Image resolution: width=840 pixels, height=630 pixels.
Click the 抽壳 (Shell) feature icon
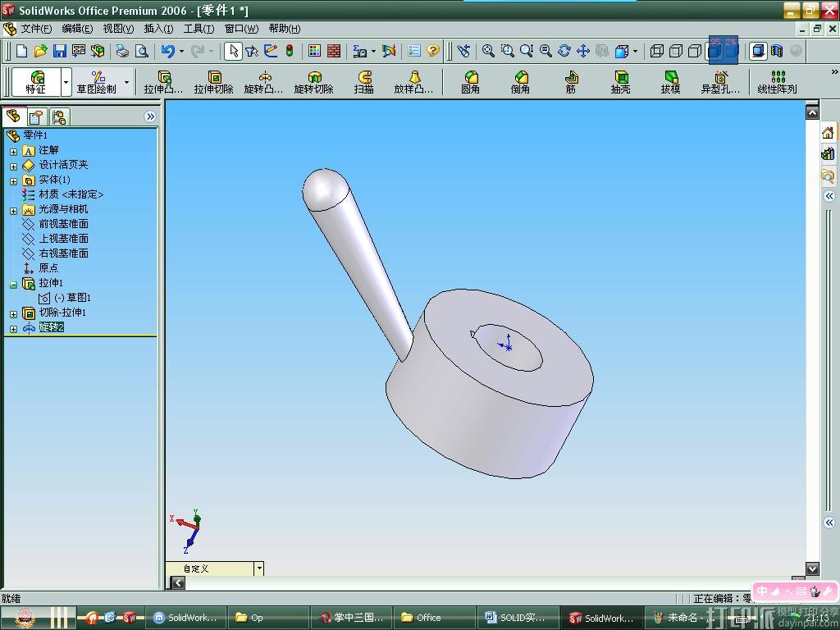tap(620, 81)
